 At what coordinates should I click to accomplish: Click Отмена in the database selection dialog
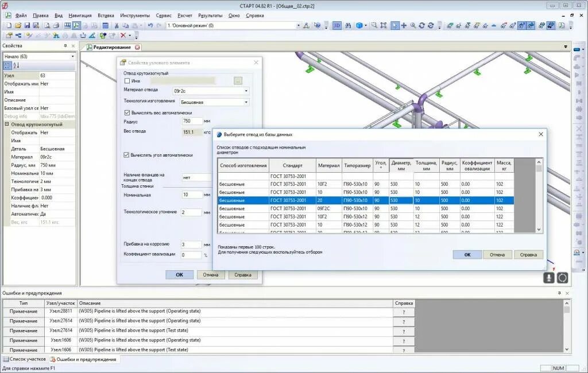(497, 255)
